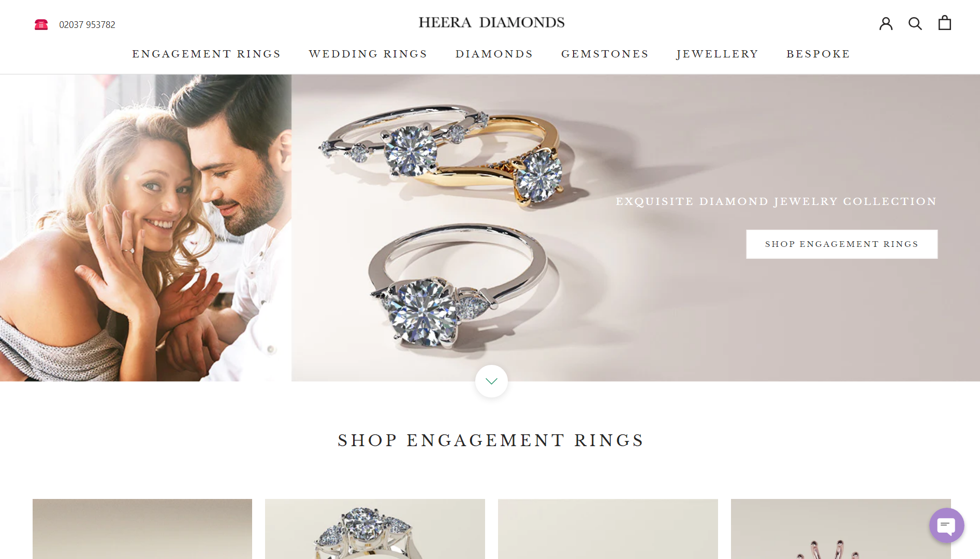Click the Shop Engagement Rings button
Screen dimensions: 980x559
tap(842, 244)
